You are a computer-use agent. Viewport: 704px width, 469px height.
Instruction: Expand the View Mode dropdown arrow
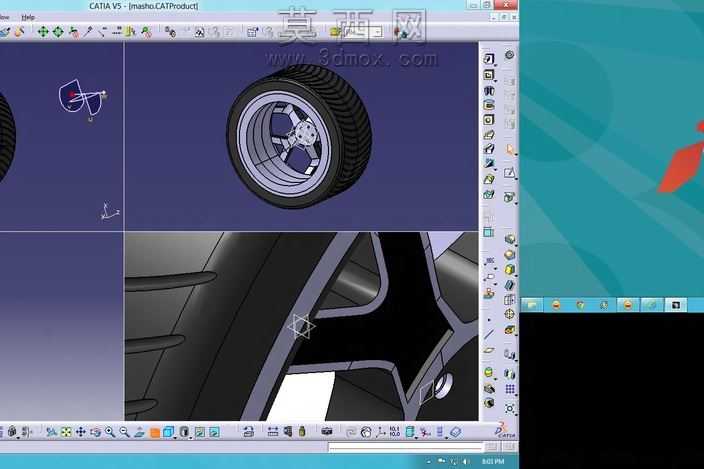(x=190, y=437)
